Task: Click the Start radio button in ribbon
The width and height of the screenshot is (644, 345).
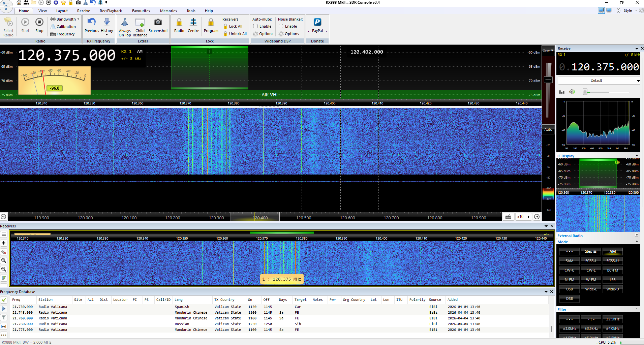Action: (x=25, y=26)
